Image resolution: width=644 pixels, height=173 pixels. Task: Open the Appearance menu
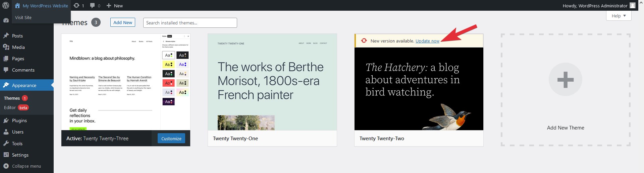(27, 85)
